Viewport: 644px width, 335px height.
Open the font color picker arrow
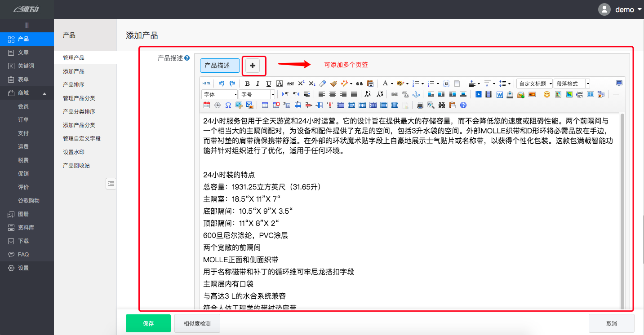pos(392,84)
